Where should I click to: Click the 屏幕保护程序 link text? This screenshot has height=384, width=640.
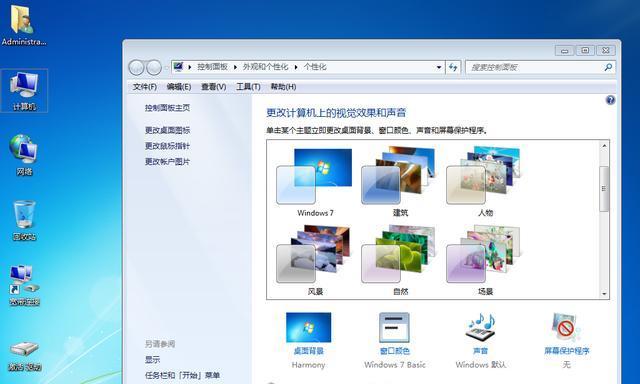click(x=567, y=351)
